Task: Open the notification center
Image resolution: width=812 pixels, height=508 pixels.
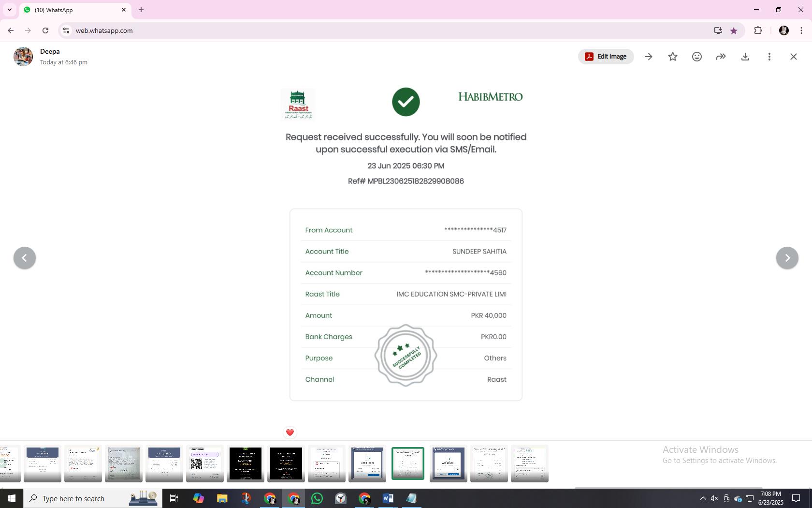Action: tap(796, 498)
